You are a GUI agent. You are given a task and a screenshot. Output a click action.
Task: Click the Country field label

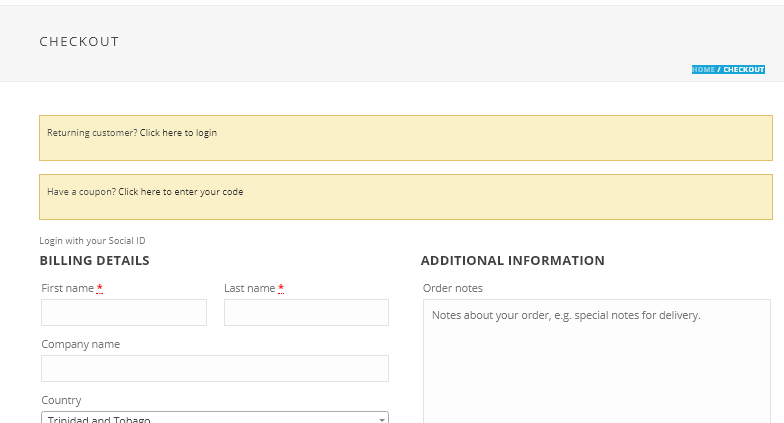61,400
